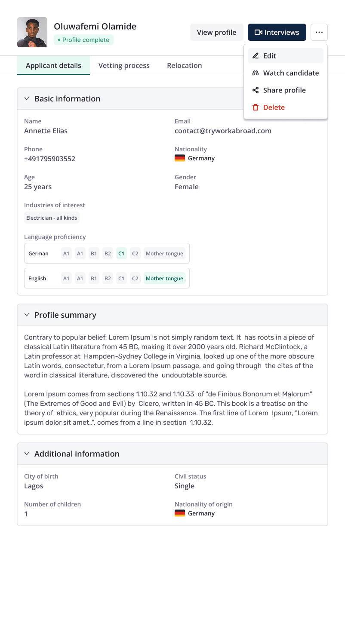The image size is (345, 644).
Task: Click the Share profile icon
Action: point(256,90)
